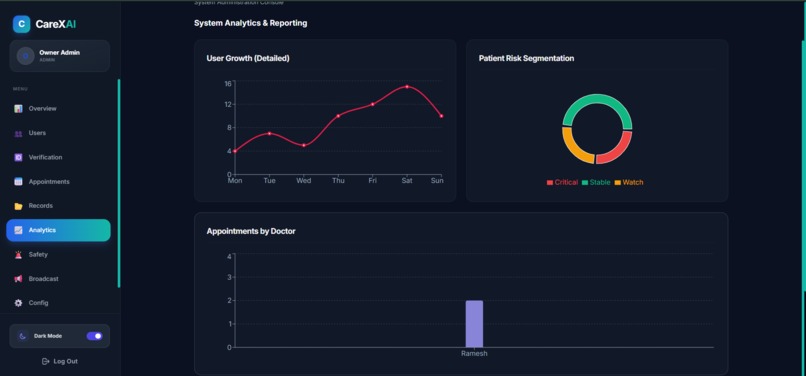Open the Records section

[58, 206]
